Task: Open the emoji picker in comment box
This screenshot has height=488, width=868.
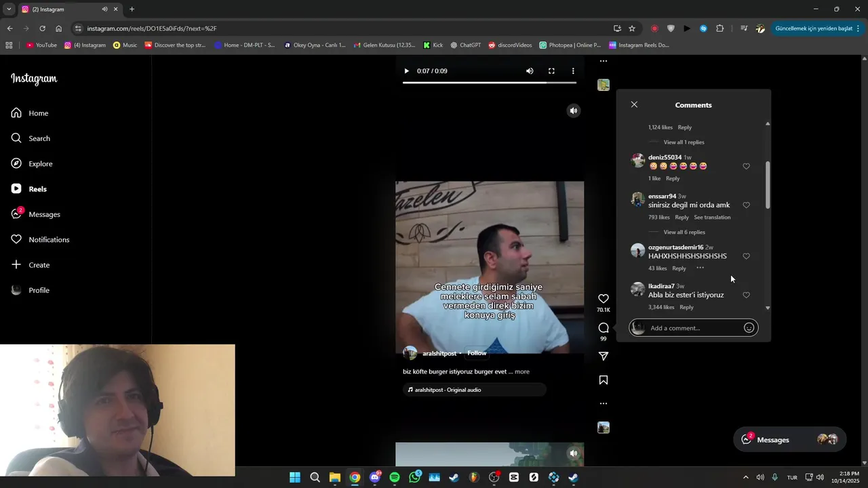Action: point(749,328)
